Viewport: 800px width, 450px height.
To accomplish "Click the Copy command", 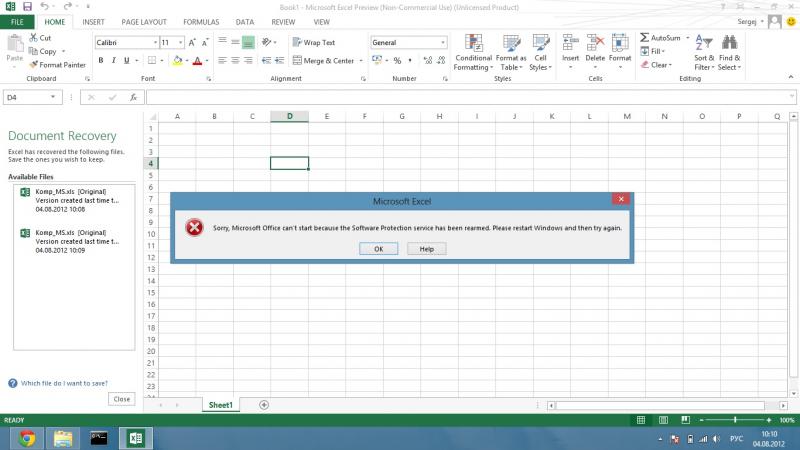I will [x=43, y=51].
